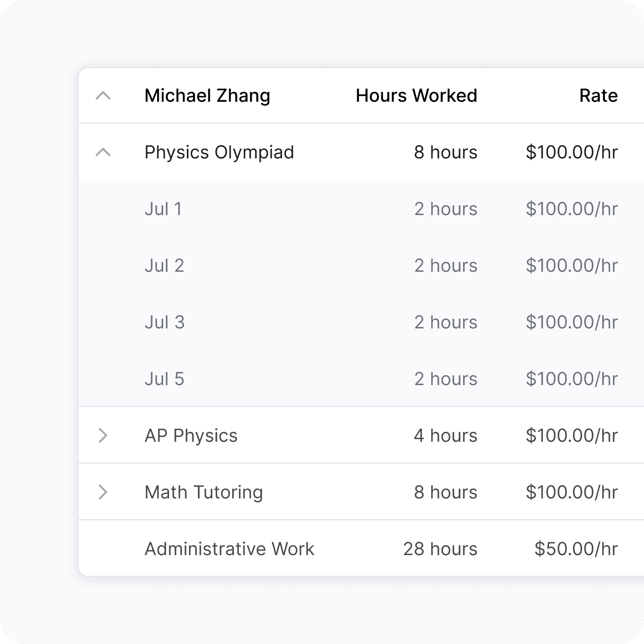
Task: Select the AP Physics row label
Action: 191,436
